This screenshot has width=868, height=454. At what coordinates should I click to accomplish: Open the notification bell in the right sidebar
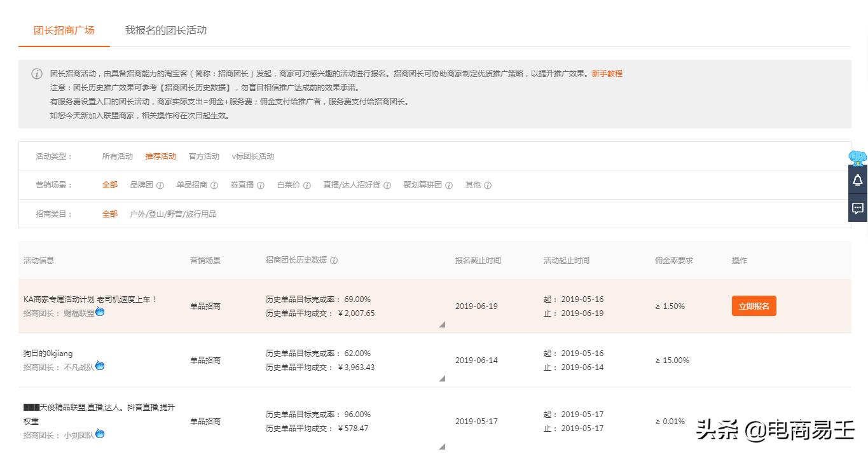click(x=857, y=180)
